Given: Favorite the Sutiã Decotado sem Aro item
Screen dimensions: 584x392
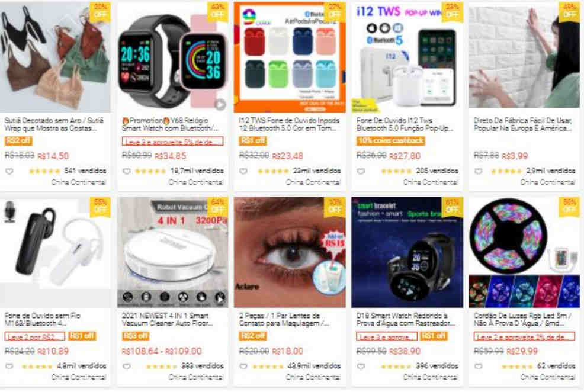Looking at the screenshot, I should 9,172.
